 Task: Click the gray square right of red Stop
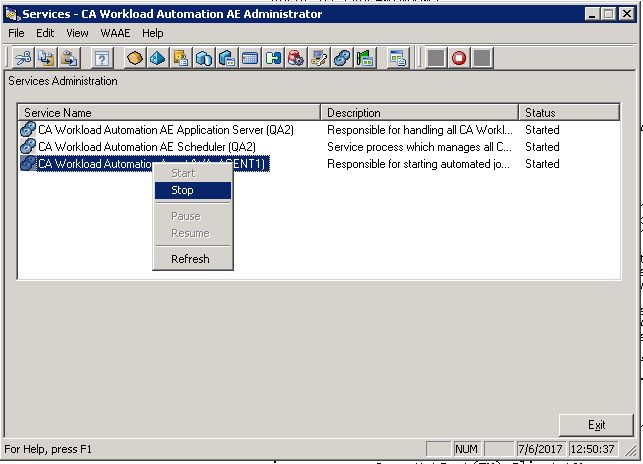pyautogui.click(x=482, y=58)
